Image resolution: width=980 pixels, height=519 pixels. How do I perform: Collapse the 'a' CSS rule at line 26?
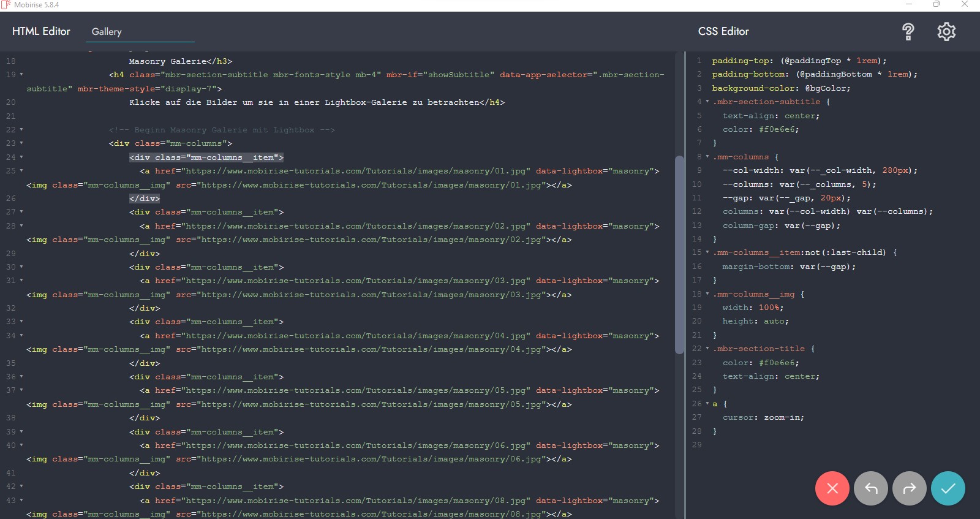click(x=707, y=404)
